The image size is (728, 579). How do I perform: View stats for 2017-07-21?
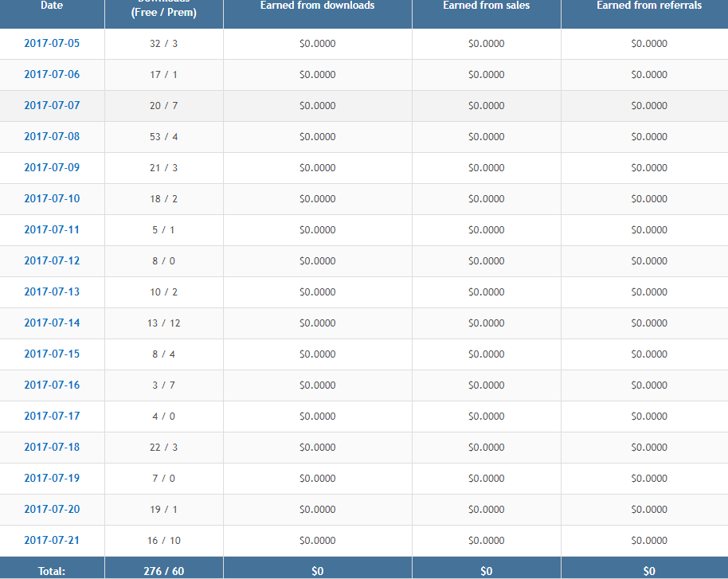pos(52,540)
